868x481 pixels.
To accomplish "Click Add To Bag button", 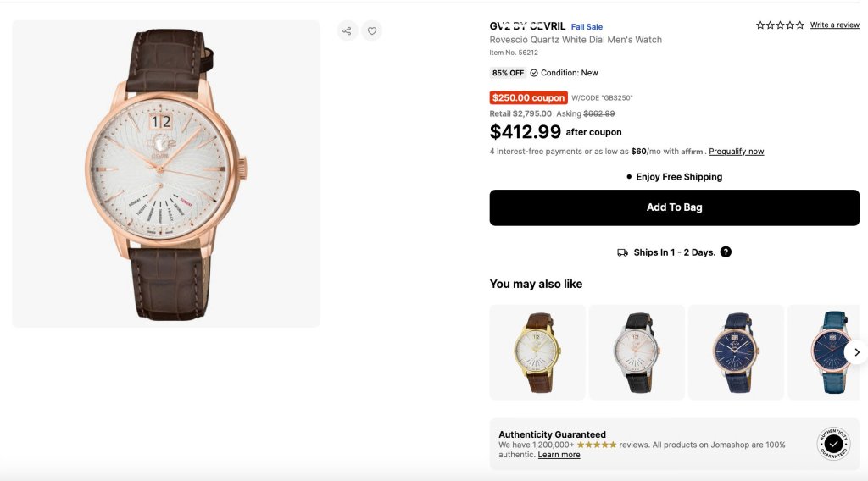I will point(674,207).
